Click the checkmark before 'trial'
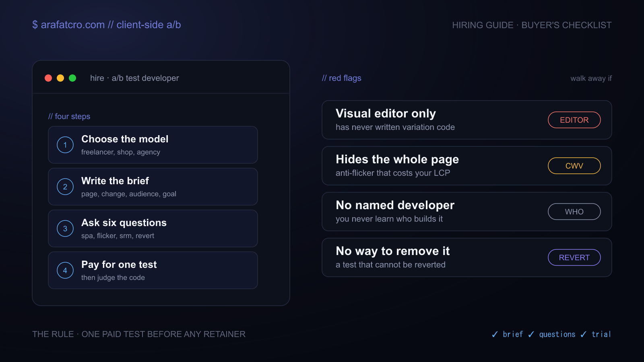Screen dimensions: 644x362 [x=584, y=334]
